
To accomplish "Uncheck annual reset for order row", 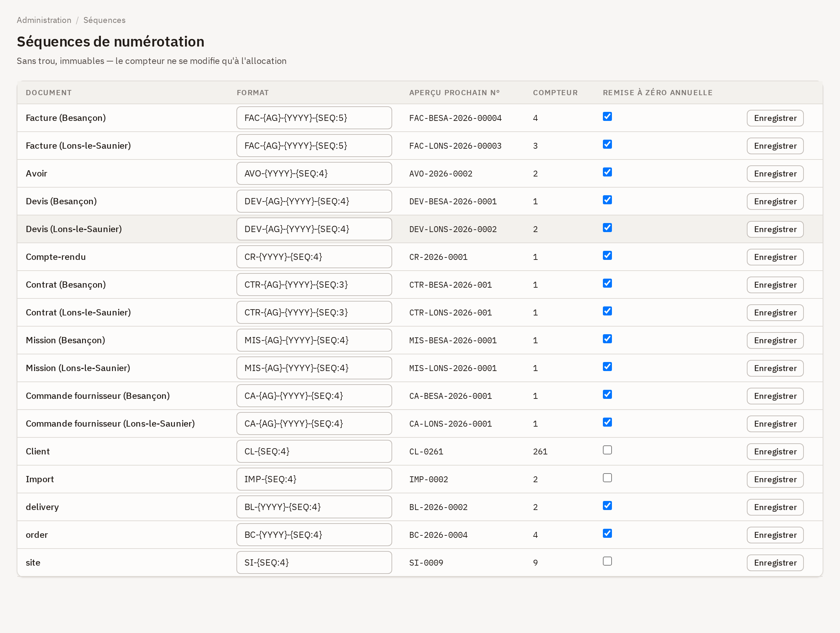I will pyautogui.click(x=607, y=533).
